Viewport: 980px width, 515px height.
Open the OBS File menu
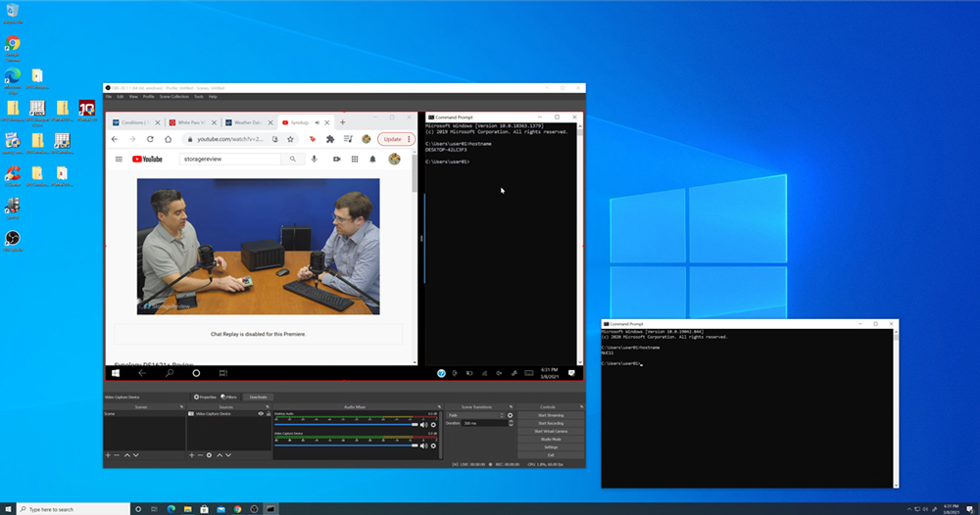108,97
